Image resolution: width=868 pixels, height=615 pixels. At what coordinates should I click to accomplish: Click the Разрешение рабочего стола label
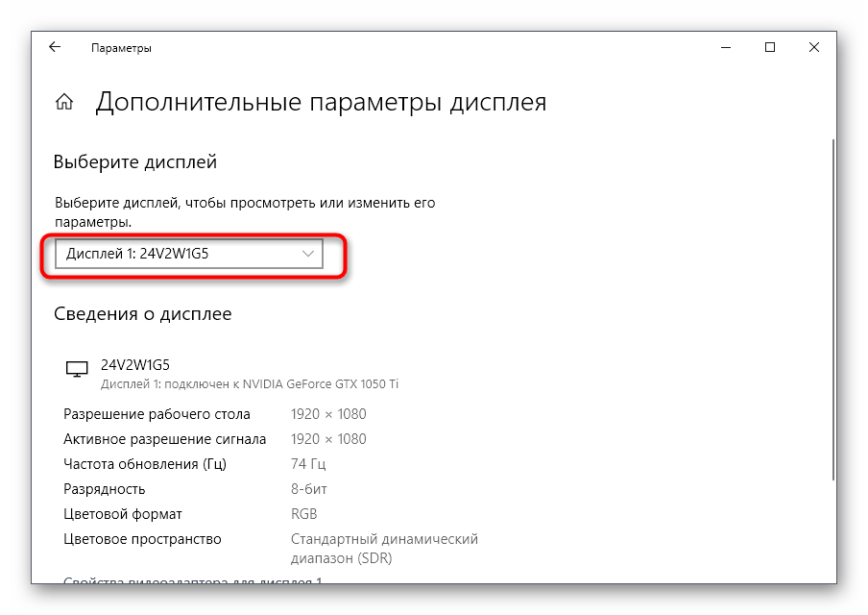click(157, 414)
